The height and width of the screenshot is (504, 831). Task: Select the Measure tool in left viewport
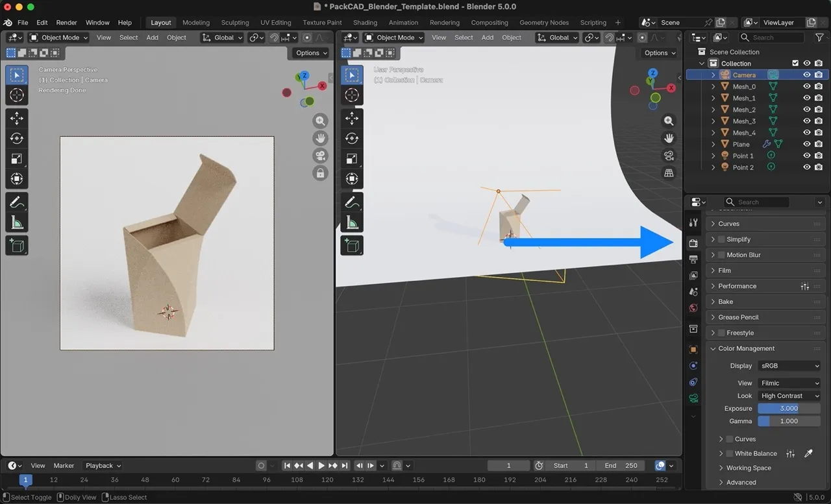pyautogui.click(x=17, y=223)
